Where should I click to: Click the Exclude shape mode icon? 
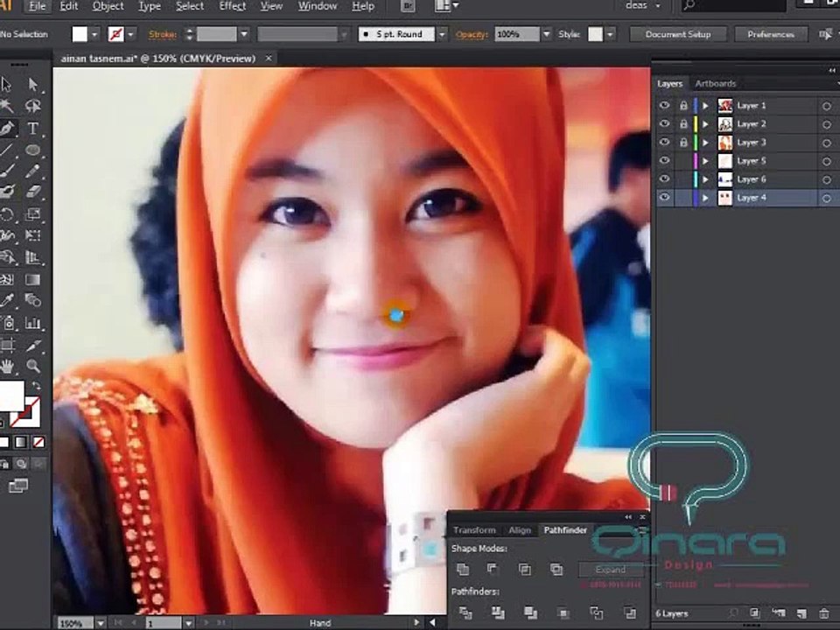click(556, 569)
